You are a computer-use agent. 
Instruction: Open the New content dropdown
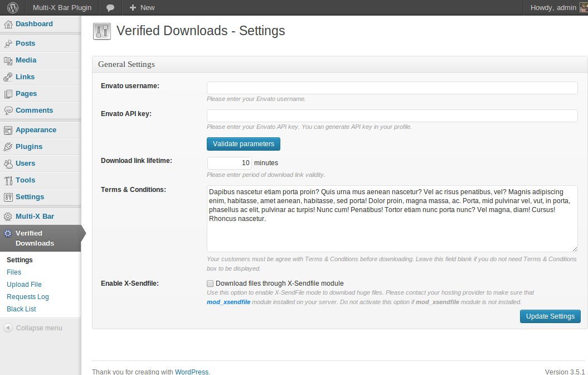(x=142, y=8)
